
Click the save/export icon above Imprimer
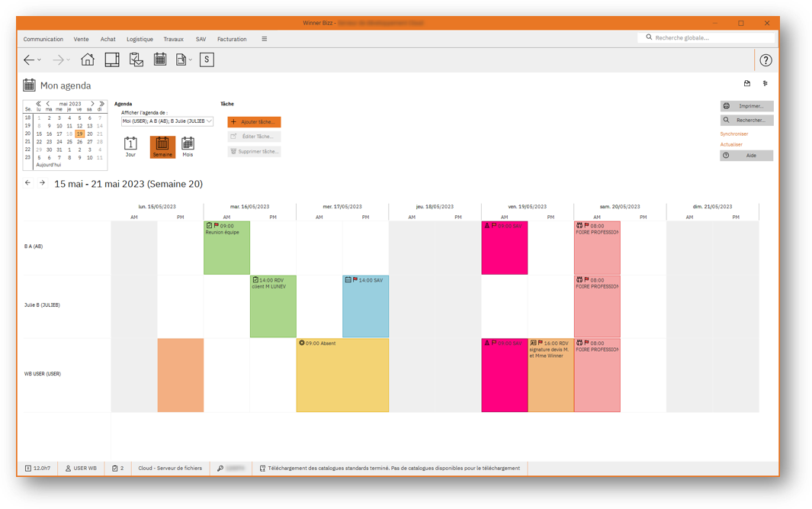point(748,83)
